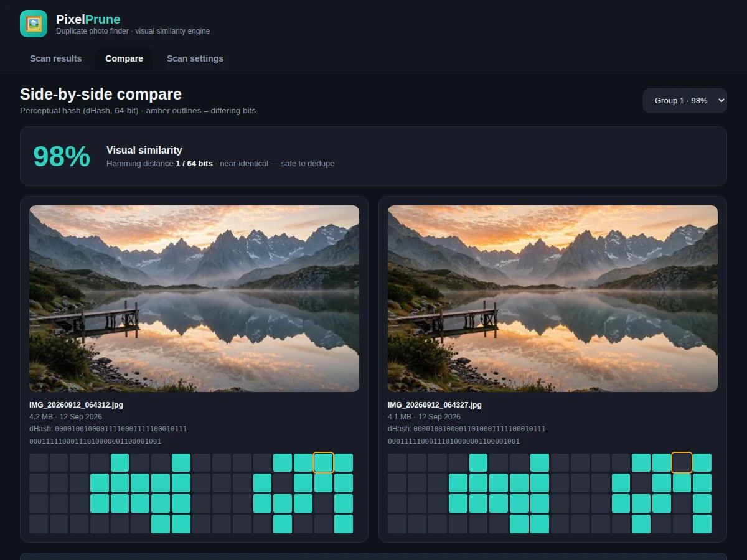The height and width of the screenshot is (560, 747).
Task: Click the 98% similarity score
Action: 62,156
